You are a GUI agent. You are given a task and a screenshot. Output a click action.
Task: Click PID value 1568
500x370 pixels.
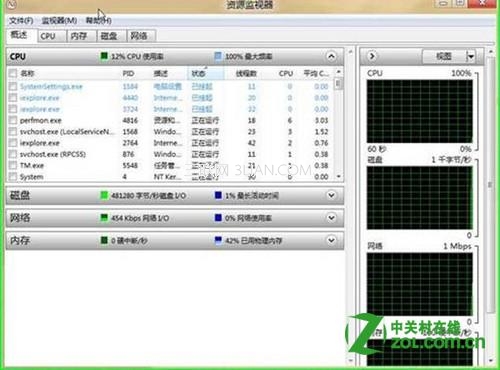pyautogui.click(x=130, y=132)
